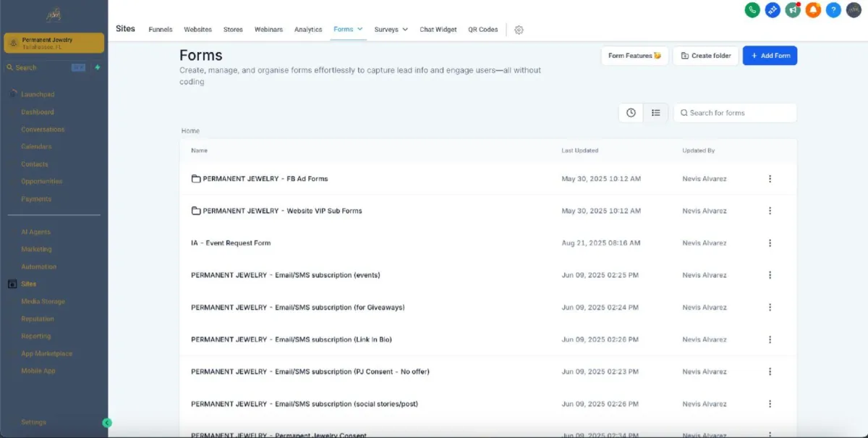The height and width of the screenshot is (438, 868).
Task: Open the Permanent Jewelry account switcher
Action: pyautogui.click(x=54, y=43)
